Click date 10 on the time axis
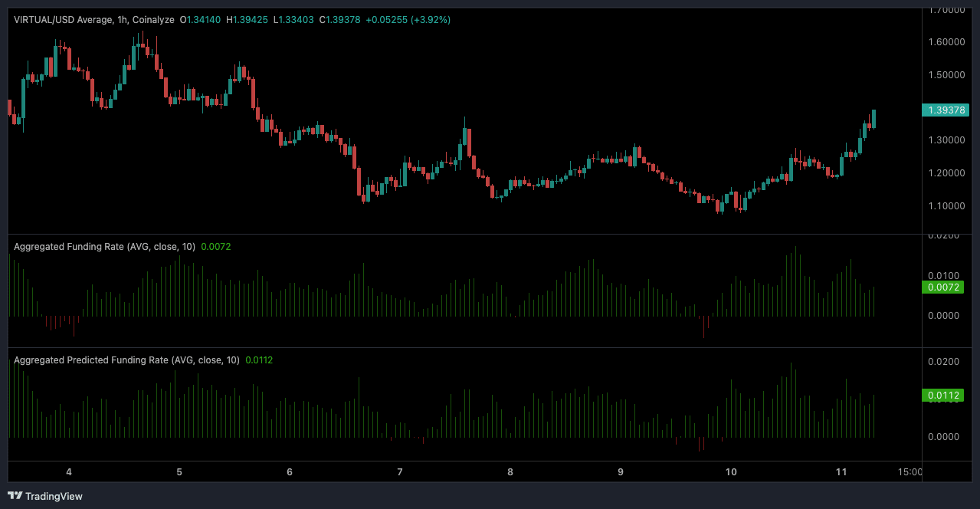This screenshot has height=509, width=980. pos(731,472)
